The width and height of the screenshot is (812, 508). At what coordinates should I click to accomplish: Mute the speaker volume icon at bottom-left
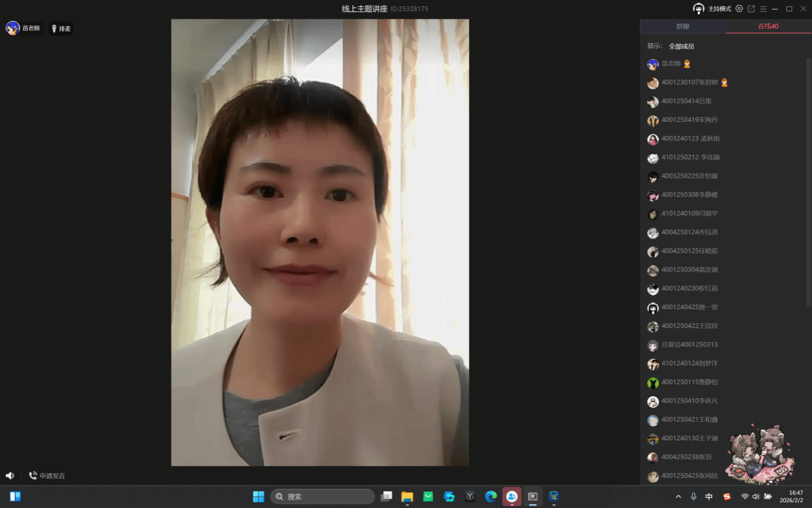[10, 476]
